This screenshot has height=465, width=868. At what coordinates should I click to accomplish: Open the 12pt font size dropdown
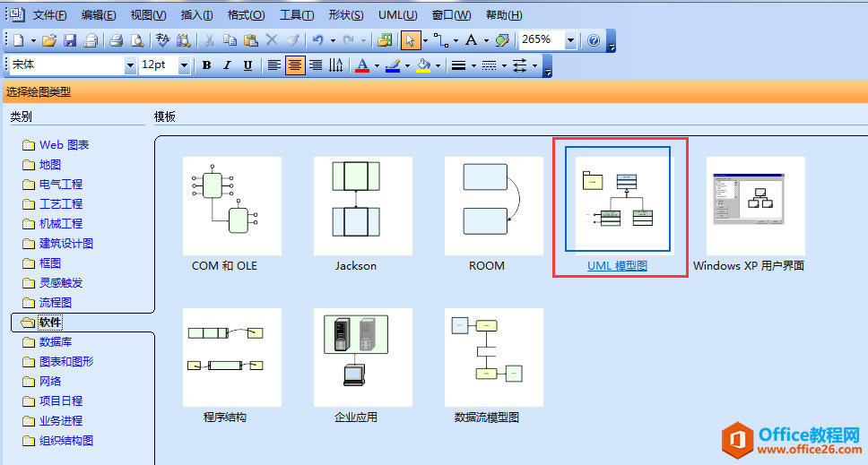(184, 65)
